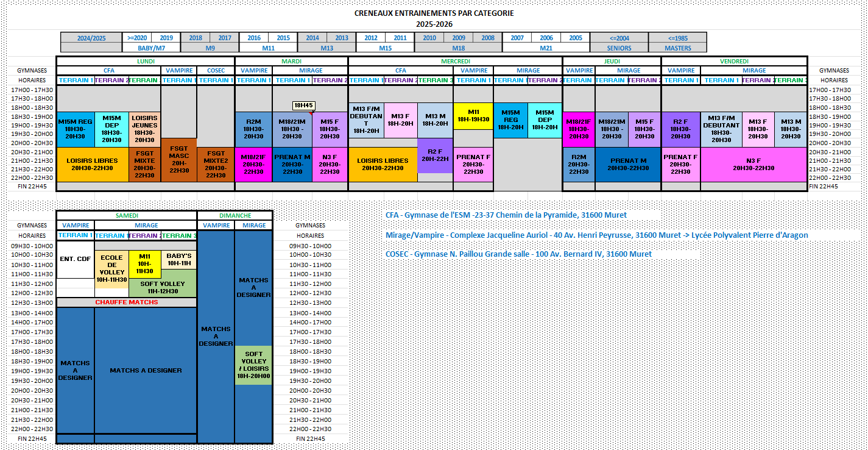The height and width of the screenshot is (450, 868).
Task: Click the LUNDI day header
Action: (x=145, y=61)
